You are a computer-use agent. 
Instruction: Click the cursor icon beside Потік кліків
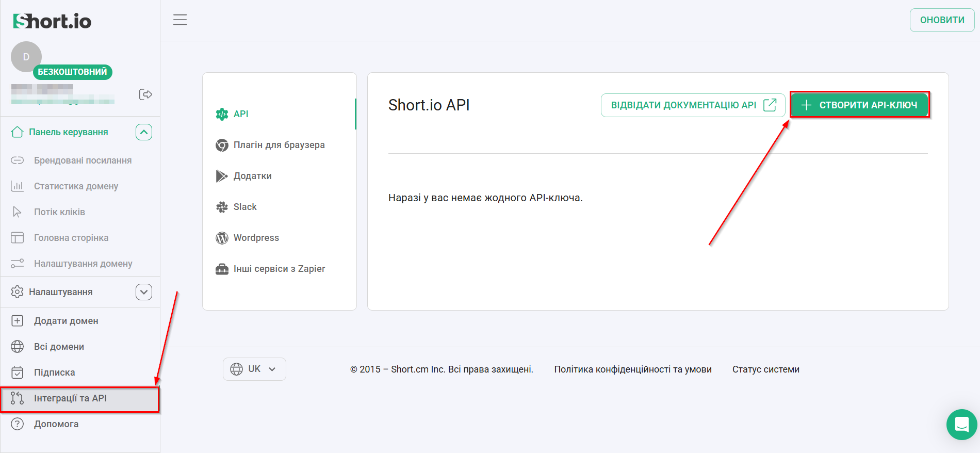[17, 212]
